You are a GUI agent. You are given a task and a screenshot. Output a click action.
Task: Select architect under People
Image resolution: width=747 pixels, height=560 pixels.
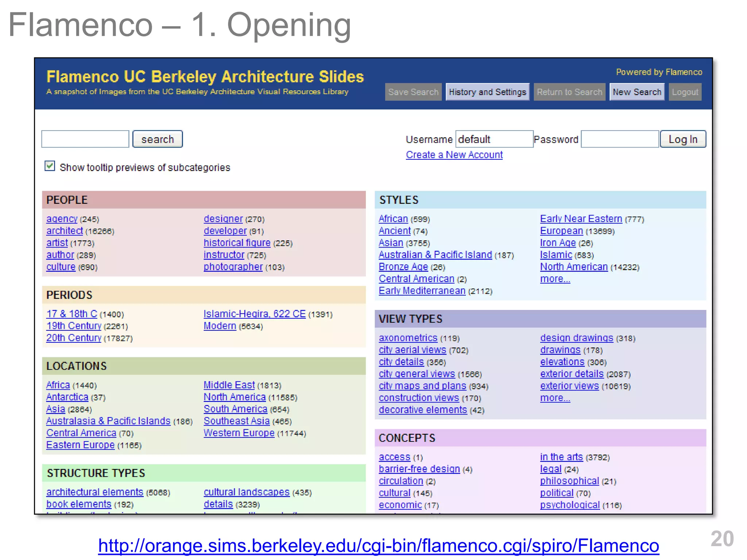point(65,231)
